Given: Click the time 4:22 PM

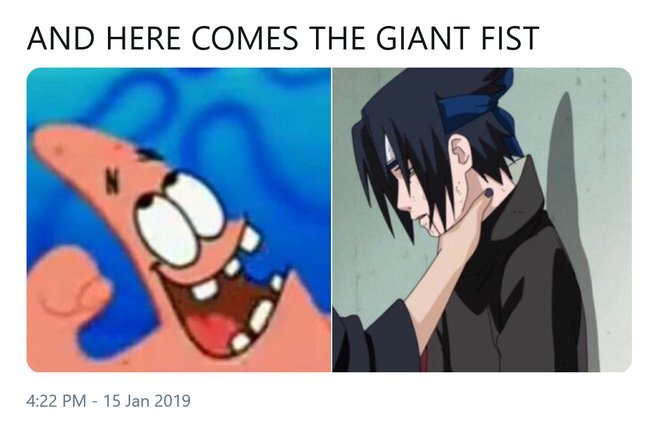Looking at the screenshot, I should pyautogui.click(x=56, y=401).
